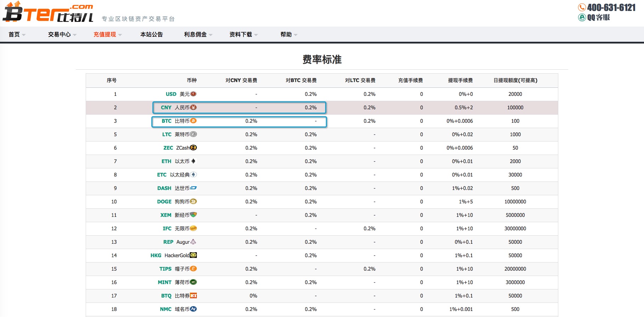This screenshot has width=644, height=317.
Task: Click the 充值手续费 column header
Action: click(410, 80)
